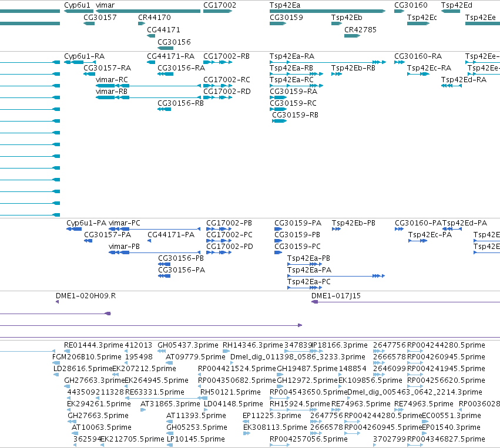Click the CG44171-PA protein label
Viewport: 500px width, 448px height.
(171, 235)
